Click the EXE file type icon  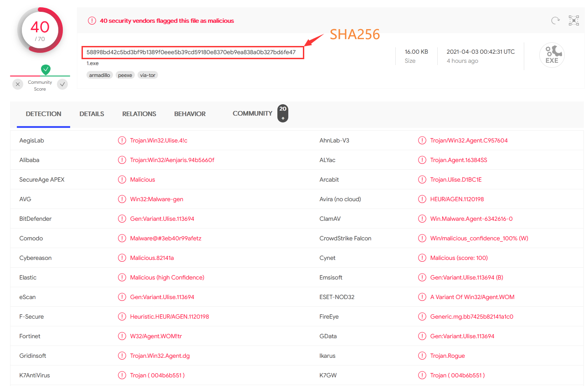(552, 56)
